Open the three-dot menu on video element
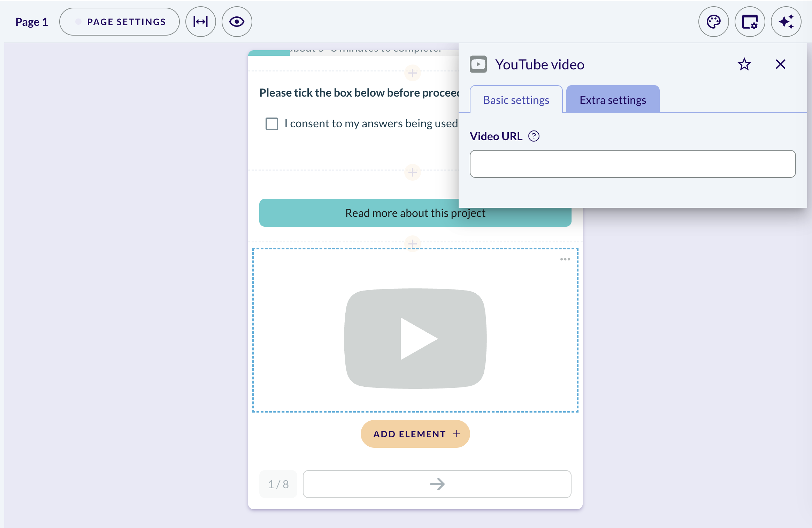The image size is (812, 528). [565, 259]
